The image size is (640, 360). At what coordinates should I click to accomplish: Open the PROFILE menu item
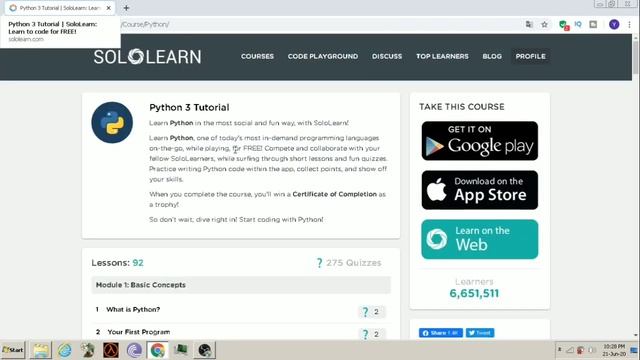pyautogui.click(x=530, y=56)
